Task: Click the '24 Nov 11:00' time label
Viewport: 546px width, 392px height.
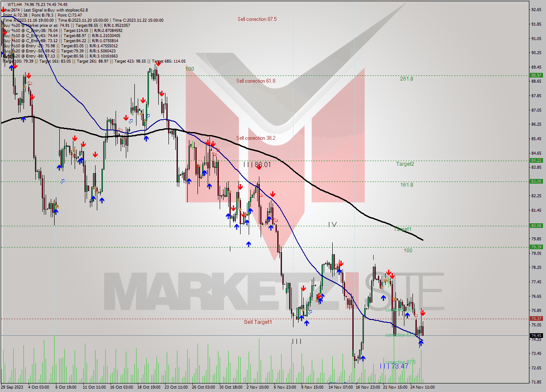Action: pyautogui.click(x=422, y=387)
